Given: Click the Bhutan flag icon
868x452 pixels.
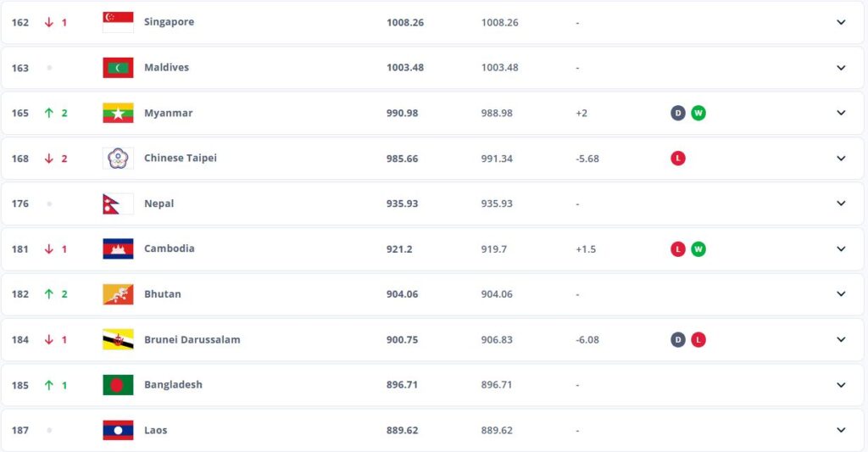Looking at the screenshot, I should [118, 294].
